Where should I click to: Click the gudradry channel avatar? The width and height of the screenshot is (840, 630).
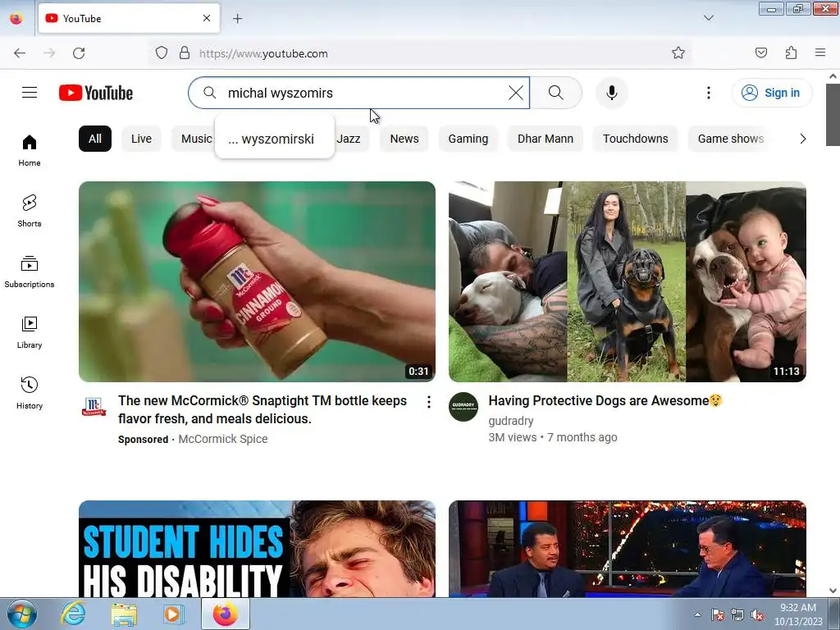tap(463, 407)
